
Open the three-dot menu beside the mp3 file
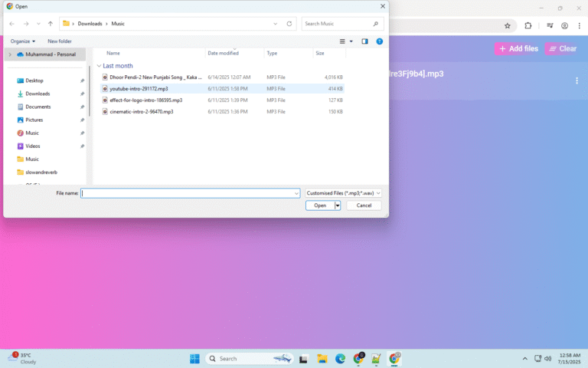[577, 80]
